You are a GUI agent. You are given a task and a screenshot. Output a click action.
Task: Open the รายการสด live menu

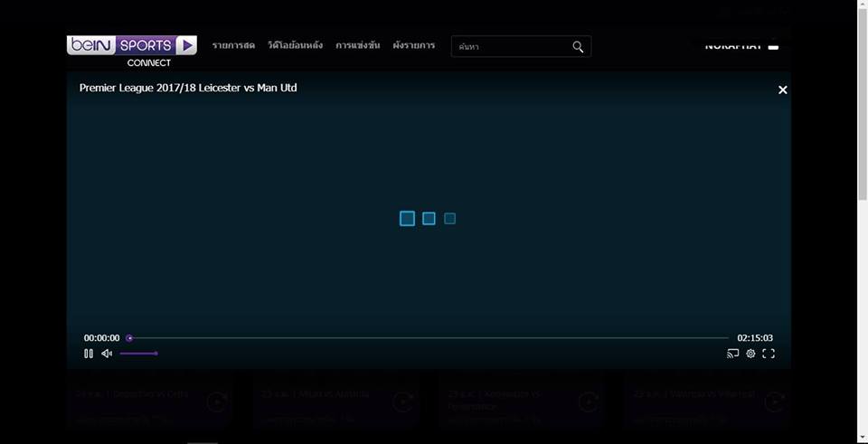tap(233, 45)
